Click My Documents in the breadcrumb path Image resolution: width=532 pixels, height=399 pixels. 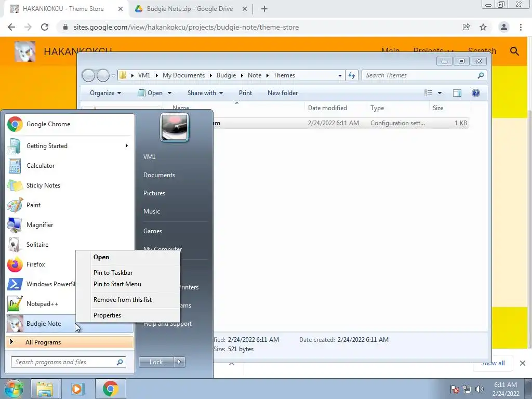tap(183, 75)
